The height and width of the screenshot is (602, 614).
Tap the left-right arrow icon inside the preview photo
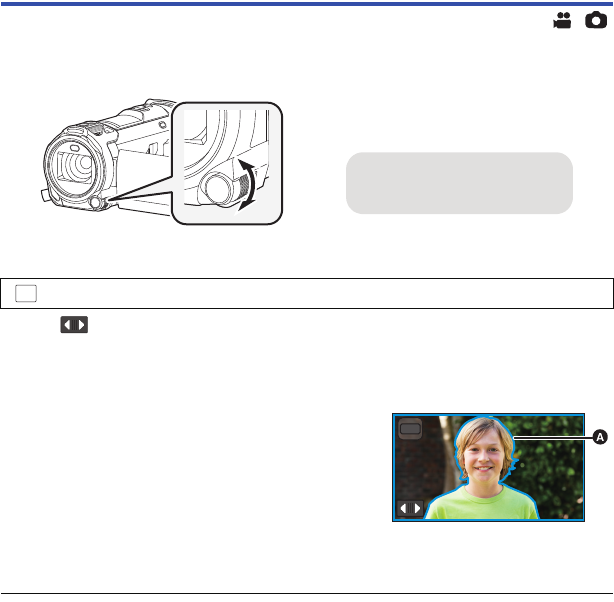[410, 508]
